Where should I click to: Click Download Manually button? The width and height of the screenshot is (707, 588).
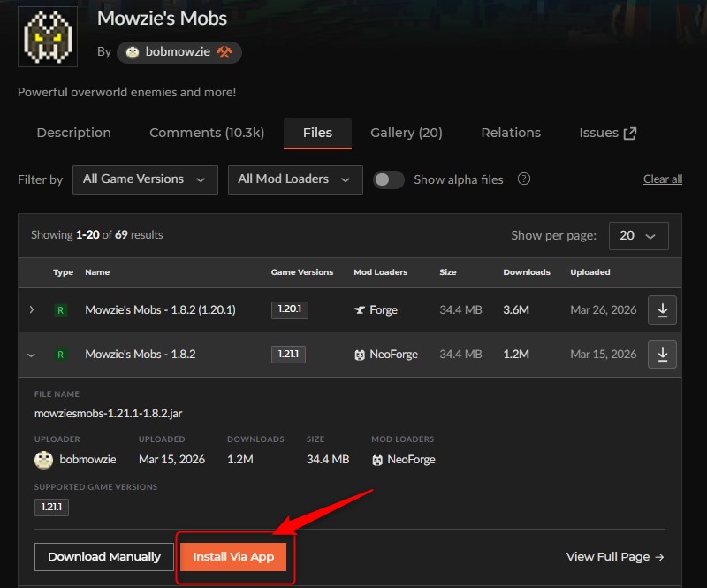tap(104, 557)
